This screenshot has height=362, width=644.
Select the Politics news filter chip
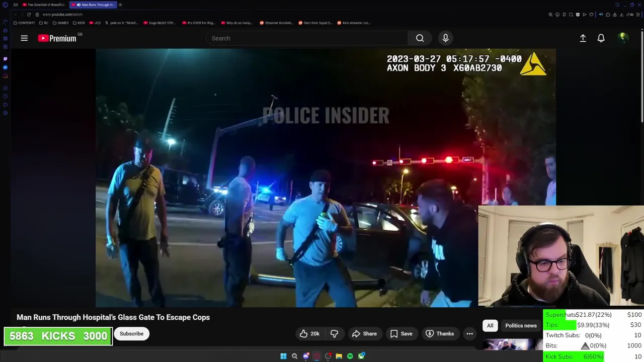point(521,326)
